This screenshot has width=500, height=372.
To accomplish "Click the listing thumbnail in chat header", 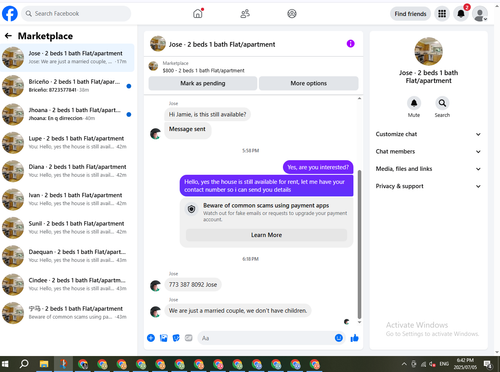I will [158, 44].
